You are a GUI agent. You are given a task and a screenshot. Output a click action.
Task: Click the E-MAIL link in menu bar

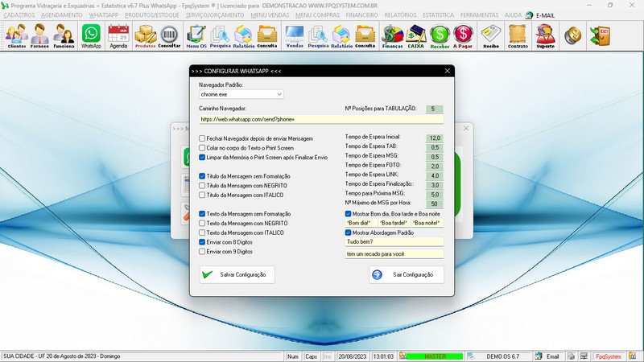click(545, 15)
